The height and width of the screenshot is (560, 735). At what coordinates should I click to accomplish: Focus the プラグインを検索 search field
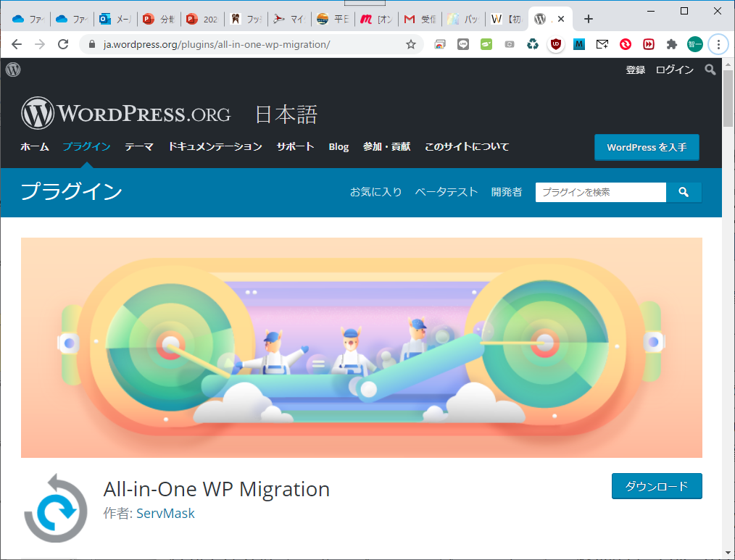point(600,192)
